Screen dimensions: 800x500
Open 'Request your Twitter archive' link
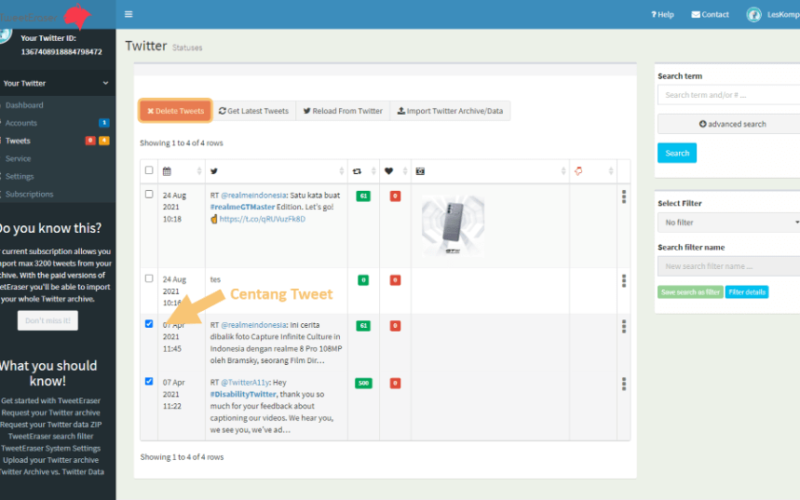51,413
